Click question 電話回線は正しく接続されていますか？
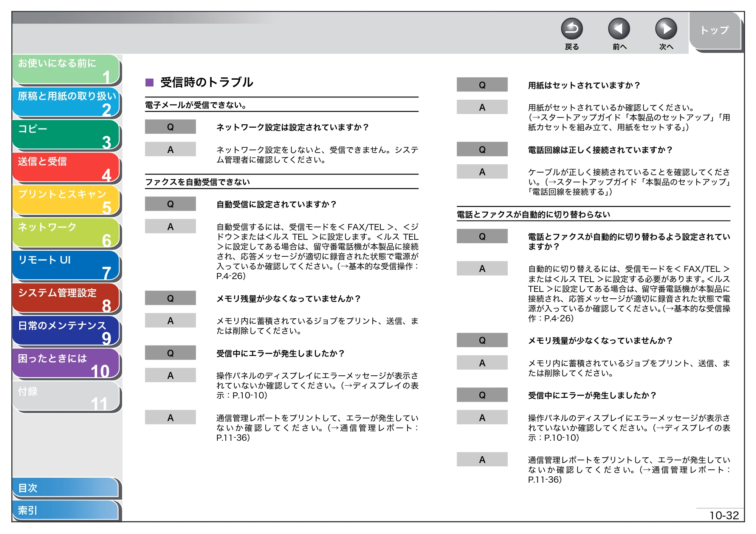This screenshot has width=756, height=534. click(600, 150)
